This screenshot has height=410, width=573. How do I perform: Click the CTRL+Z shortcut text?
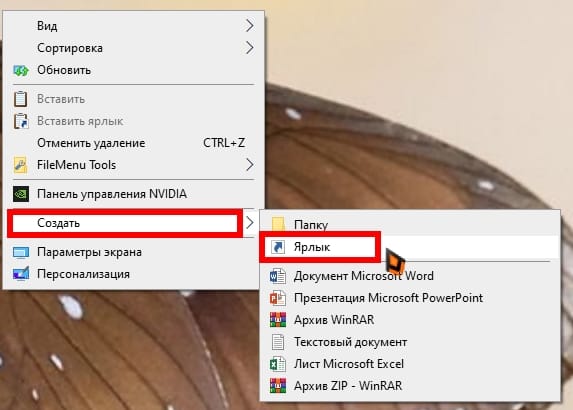point(224,143)
